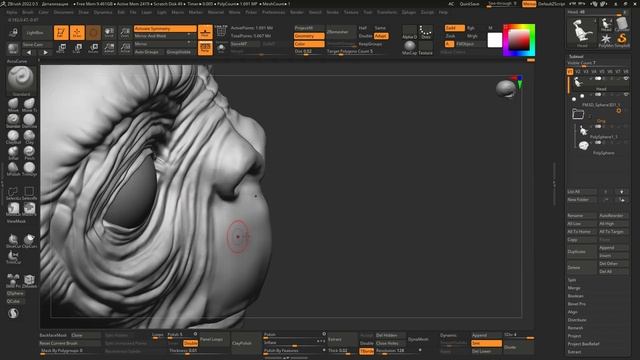The image size is (640, 360).
Task: Select the SimpleBrush tool icon
Action: (x=622, y=40)
